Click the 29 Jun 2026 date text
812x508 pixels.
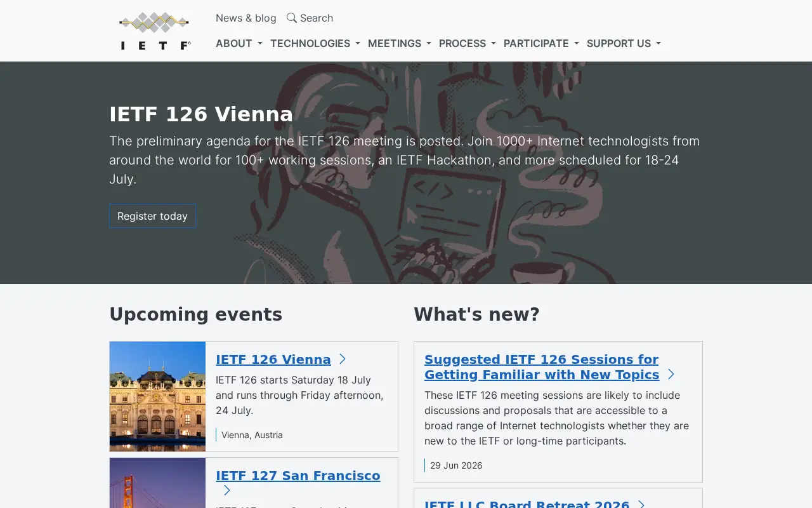[x=456, y=465]
